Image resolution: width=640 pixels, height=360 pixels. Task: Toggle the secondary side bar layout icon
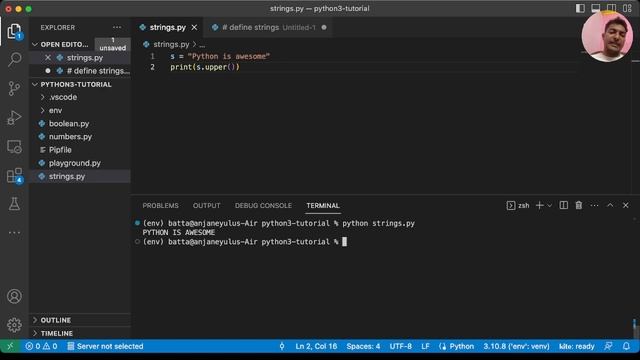click(611, 9)
